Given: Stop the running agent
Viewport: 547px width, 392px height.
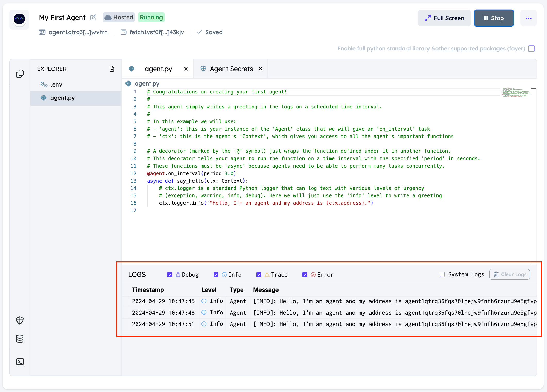Looking at the screenshot, I should pyautogui.click(x=494, y=18).
